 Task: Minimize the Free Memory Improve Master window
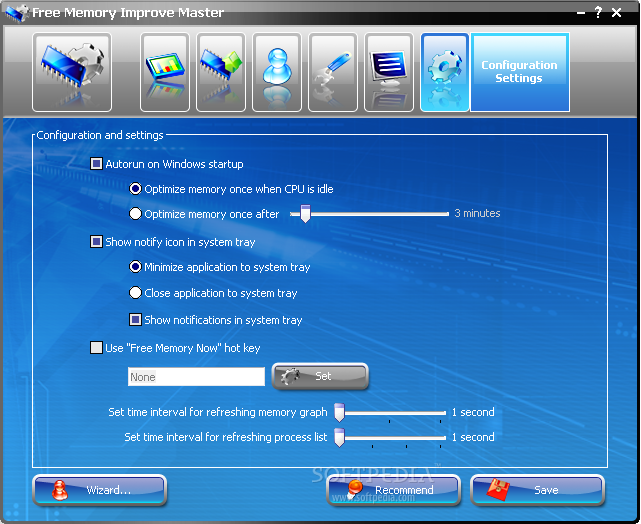click(581, 13)
